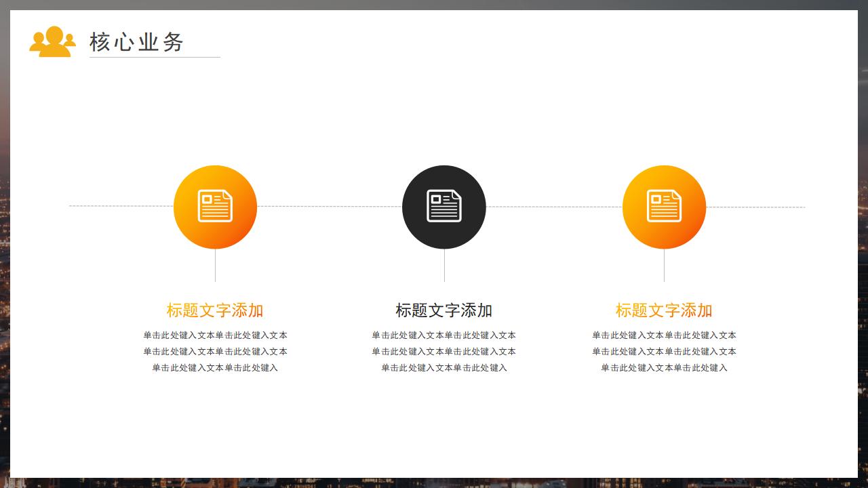
Task: Click the body text under left heading
Action: click(x=215, y=351)
